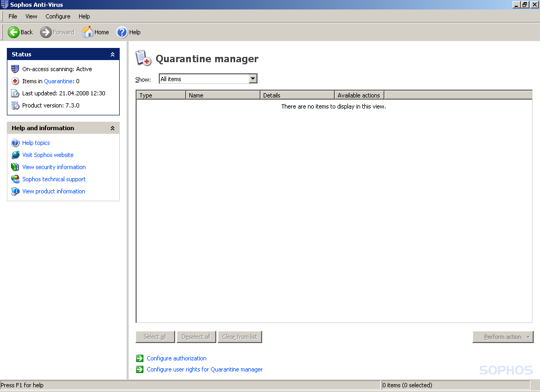Click the Select all button

155,337
